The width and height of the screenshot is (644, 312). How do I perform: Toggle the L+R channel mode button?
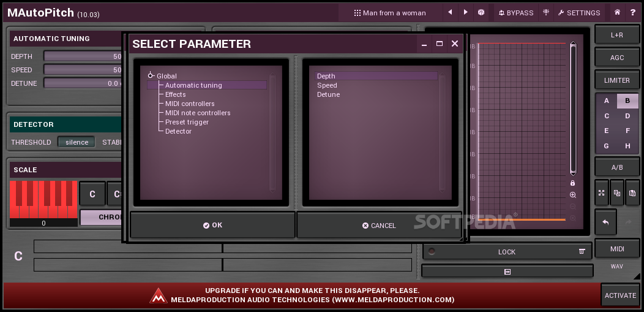617,35
